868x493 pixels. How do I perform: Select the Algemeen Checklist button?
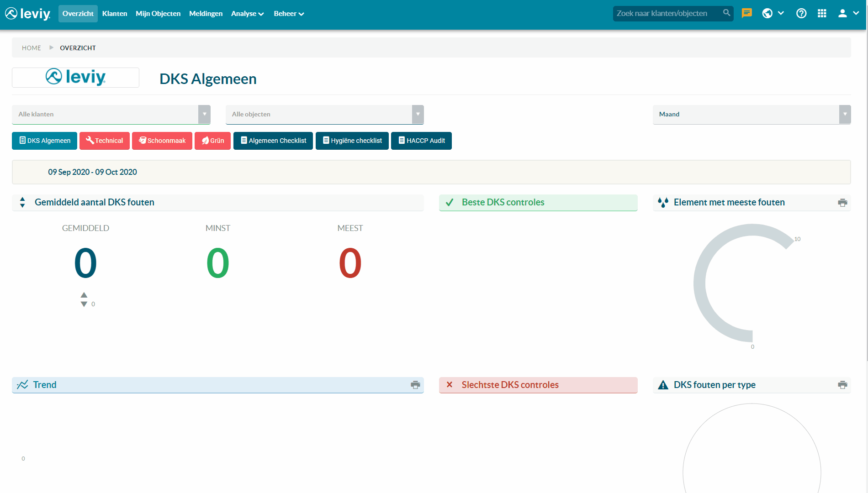pos(273,141)
